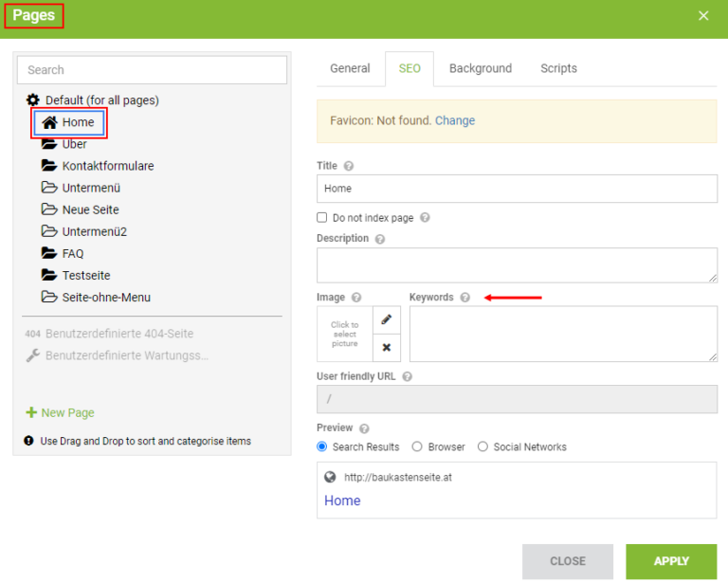
Task: Click the New Page link
Action: coord(68,412)
